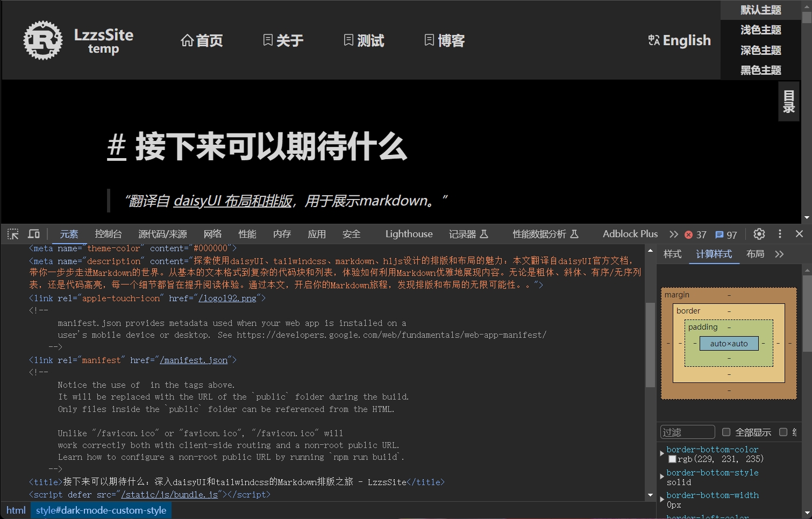The width and height of the screenshot is (812, 519).
Task: Select style#dark-mode-custom-style breadcrumb
Action: pyautogui.click(x=101, y=510)
